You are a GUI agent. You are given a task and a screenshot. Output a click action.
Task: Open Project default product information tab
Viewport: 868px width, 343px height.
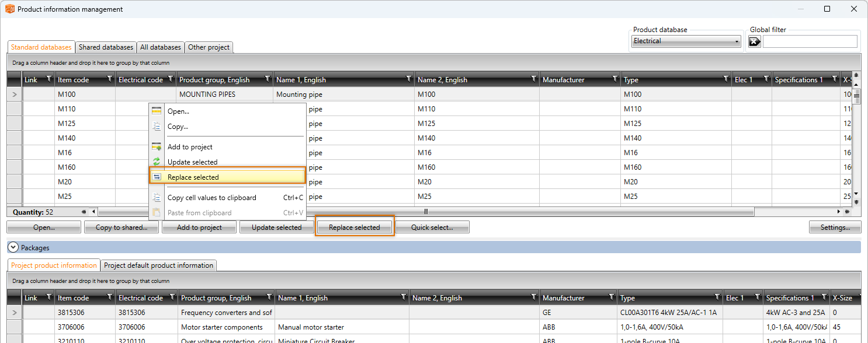click(x=158, y=265)
